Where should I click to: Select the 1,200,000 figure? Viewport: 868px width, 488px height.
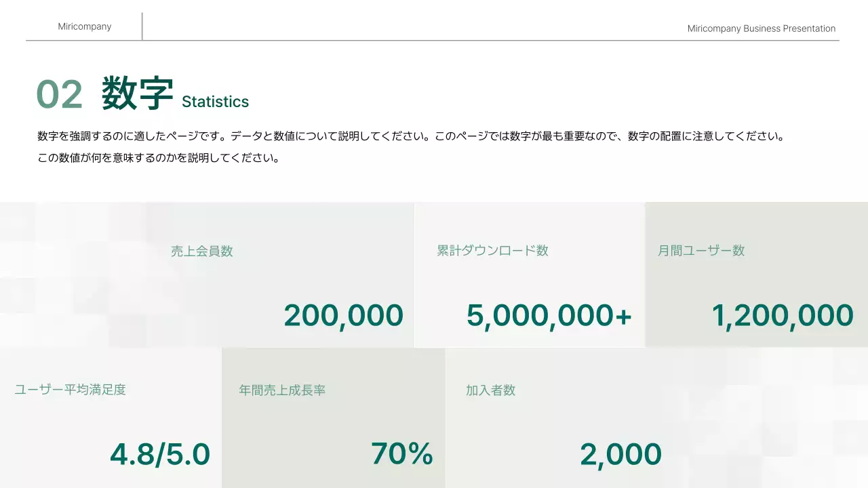tap(782, 316)
